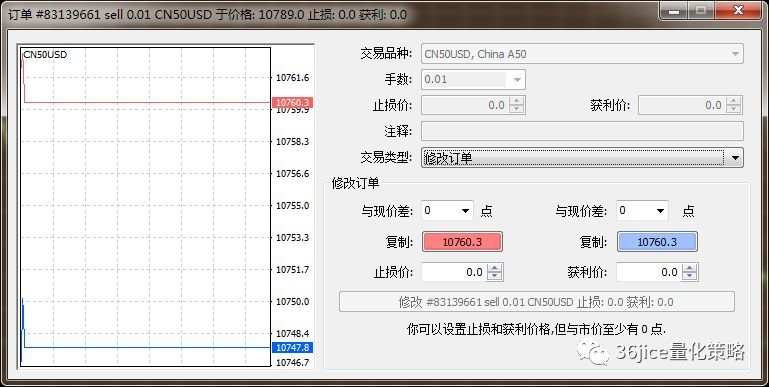769x387 pixels.
Task: Minimize the order dialog window
Action: [x=674, y=10]
